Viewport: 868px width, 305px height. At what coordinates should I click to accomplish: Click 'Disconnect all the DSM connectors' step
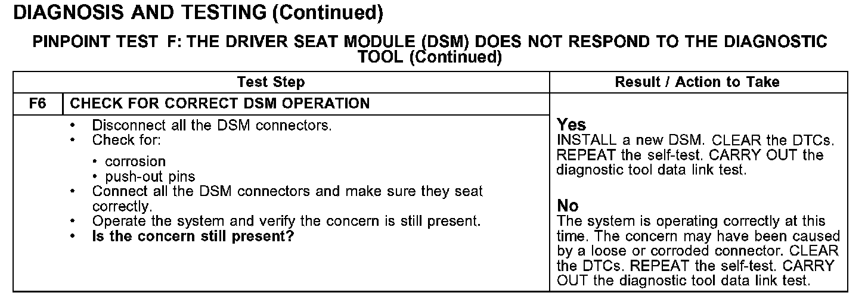tap(212, 126)
